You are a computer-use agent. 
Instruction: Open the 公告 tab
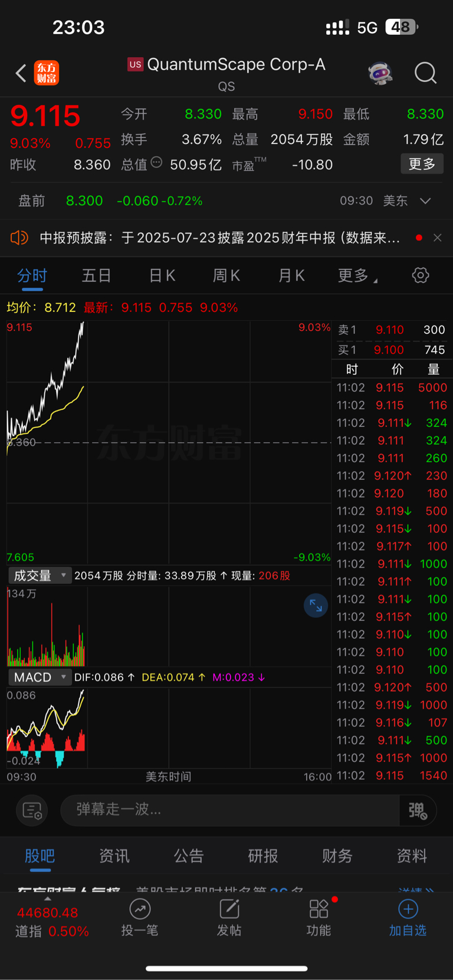click(x=189, y=856)
